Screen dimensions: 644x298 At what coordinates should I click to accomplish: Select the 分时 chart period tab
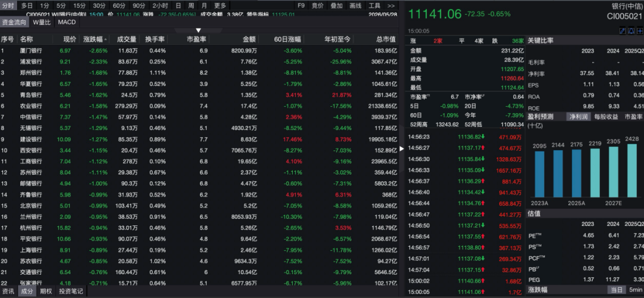(x=8, y=6)
